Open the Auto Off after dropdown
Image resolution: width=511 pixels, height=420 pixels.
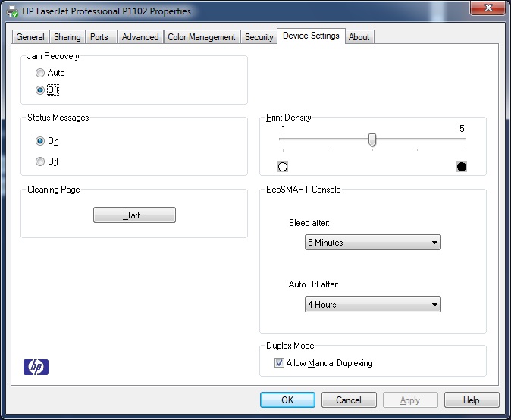(373, 305)
